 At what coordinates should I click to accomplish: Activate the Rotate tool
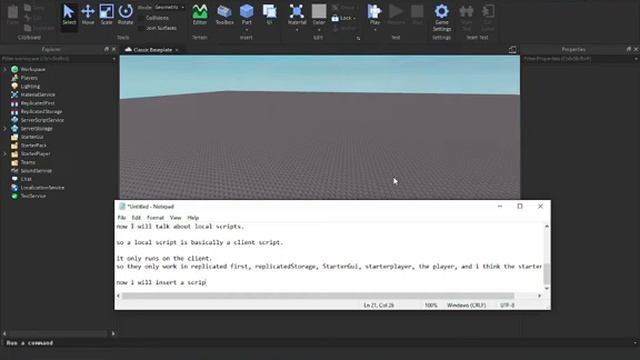coord(125,14)
